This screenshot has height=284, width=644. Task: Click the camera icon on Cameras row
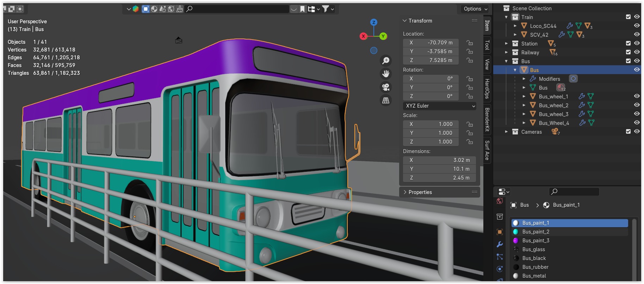pyautogui.click(x=555, y=131)
